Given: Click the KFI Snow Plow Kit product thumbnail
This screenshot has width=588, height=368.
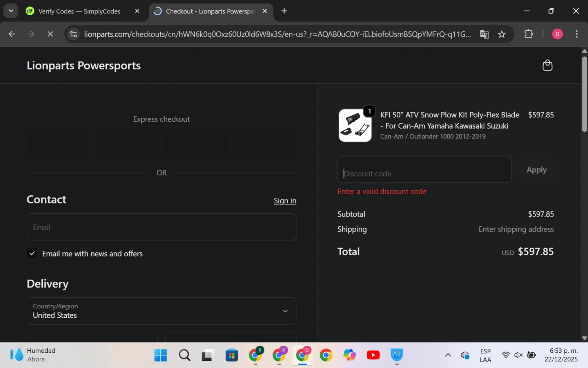Looking at the screenshot, I should pos(355,126).
